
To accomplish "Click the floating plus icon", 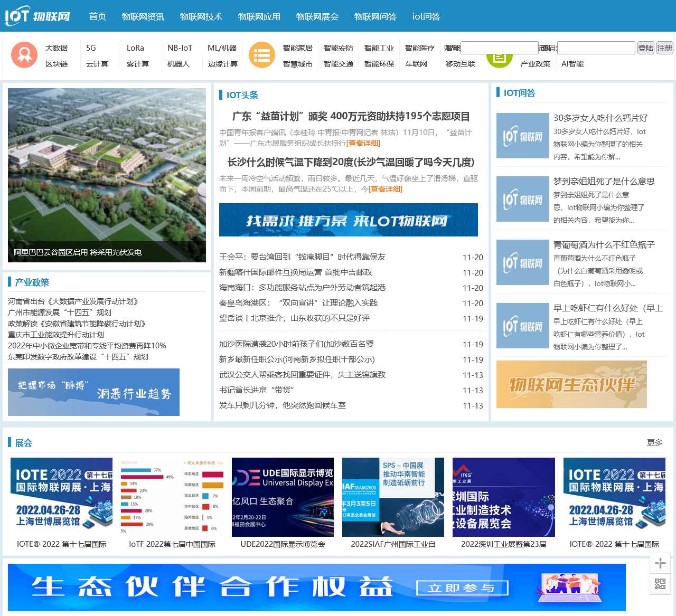I will [660, 563].
